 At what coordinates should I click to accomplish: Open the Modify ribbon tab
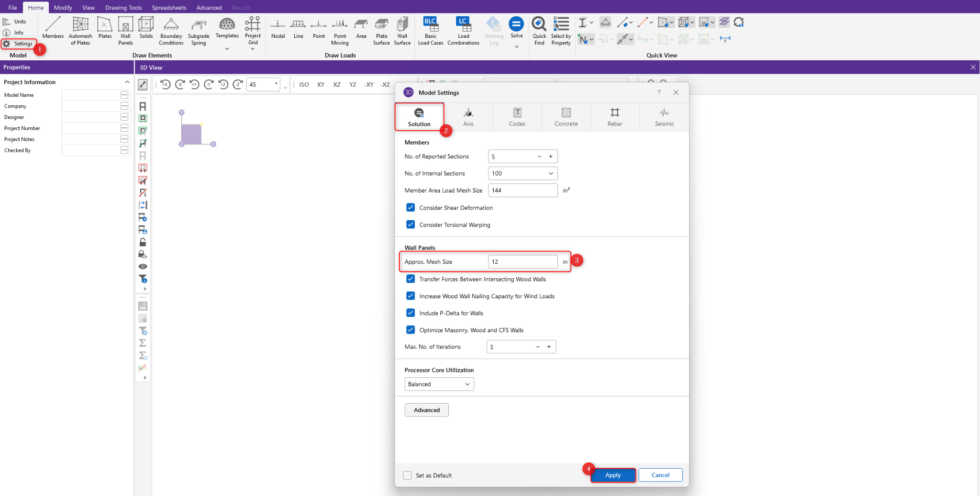point(63,8)
